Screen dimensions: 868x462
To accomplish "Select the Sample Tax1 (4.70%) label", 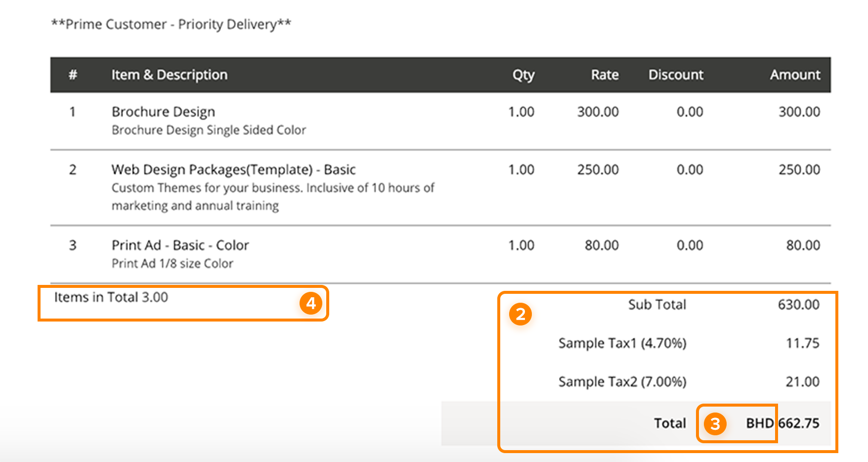I will click(x=622, y=343).
